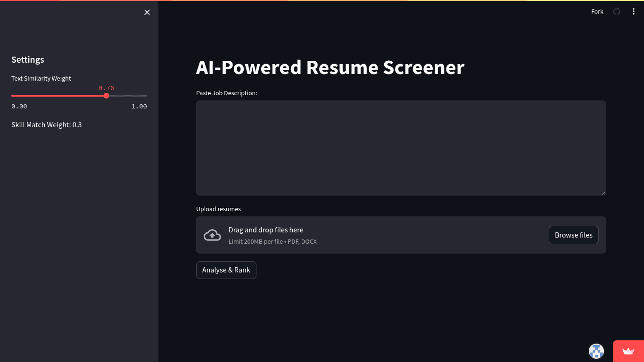Click the text area resize grip
The image size is (644, 362).
pos(603,192)
